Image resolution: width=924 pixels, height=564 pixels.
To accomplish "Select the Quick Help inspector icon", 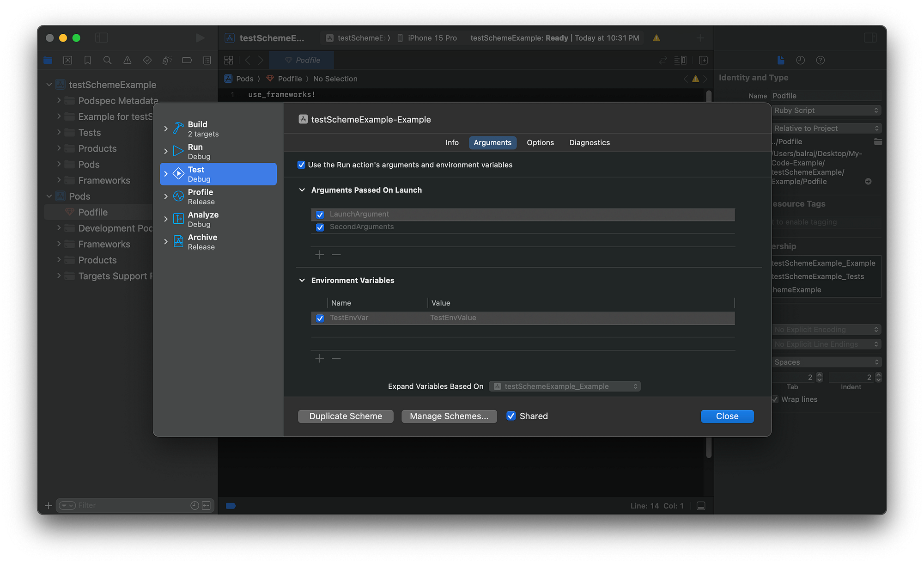I will coord(821,60).
